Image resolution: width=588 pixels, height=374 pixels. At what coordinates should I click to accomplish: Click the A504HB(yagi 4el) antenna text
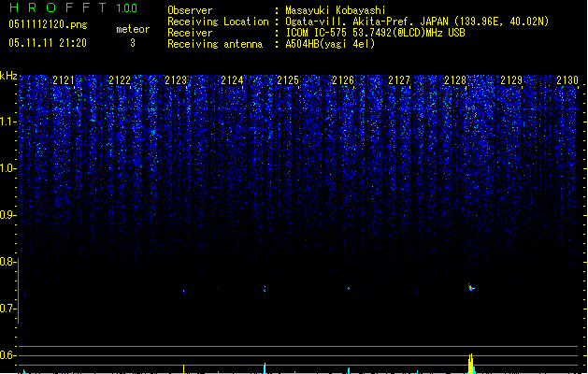[330, 44]
